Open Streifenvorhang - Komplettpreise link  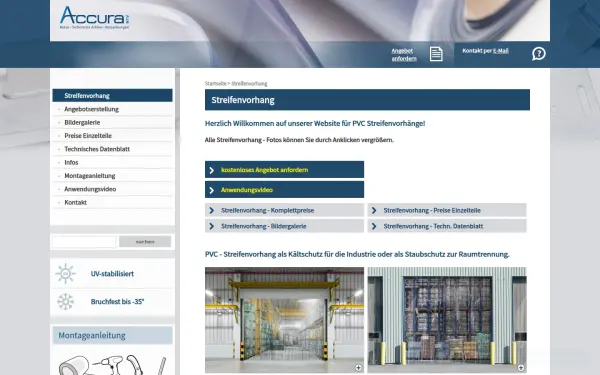[x=284, y=210]
